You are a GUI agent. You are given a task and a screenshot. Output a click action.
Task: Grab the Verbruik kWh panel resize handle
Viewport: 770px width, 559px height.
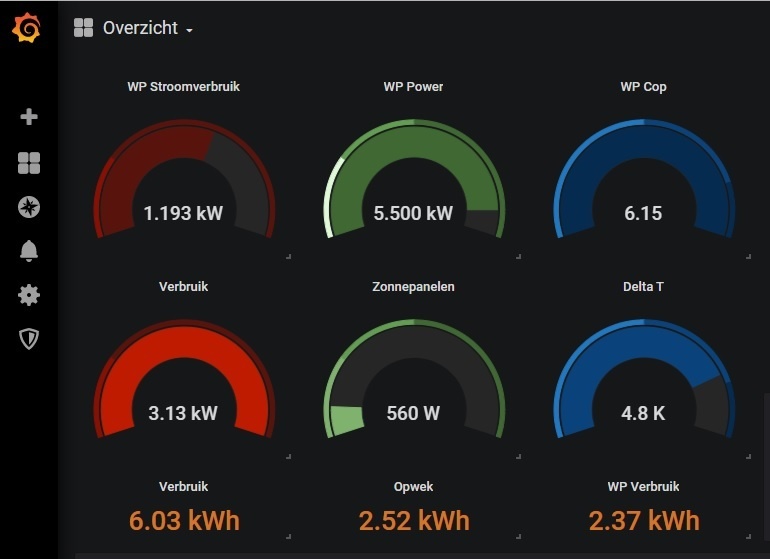point(288,536)
